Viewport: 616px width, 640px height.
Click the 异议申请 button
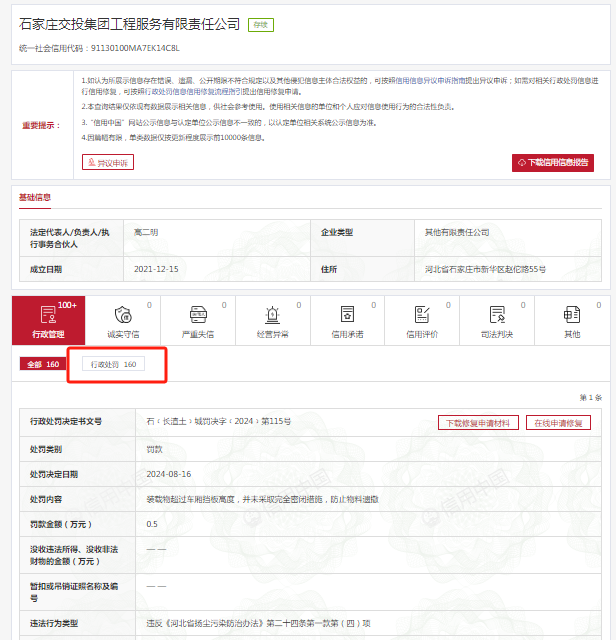pyautogui.click(x=108, y=162)
